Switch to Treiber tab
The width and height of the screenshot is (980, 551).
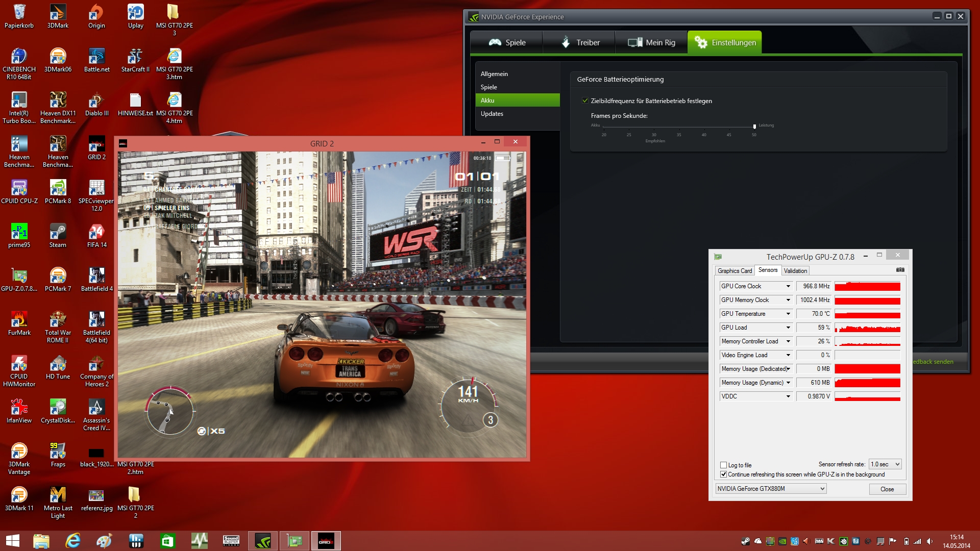(x=579, y=42)
